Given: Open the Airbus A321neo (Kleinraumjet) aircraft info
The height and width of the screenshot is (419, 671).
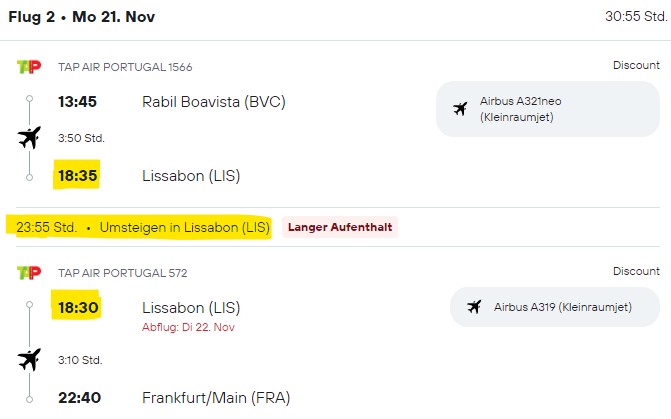Looking at the screenshot, I should click(548, 109).
